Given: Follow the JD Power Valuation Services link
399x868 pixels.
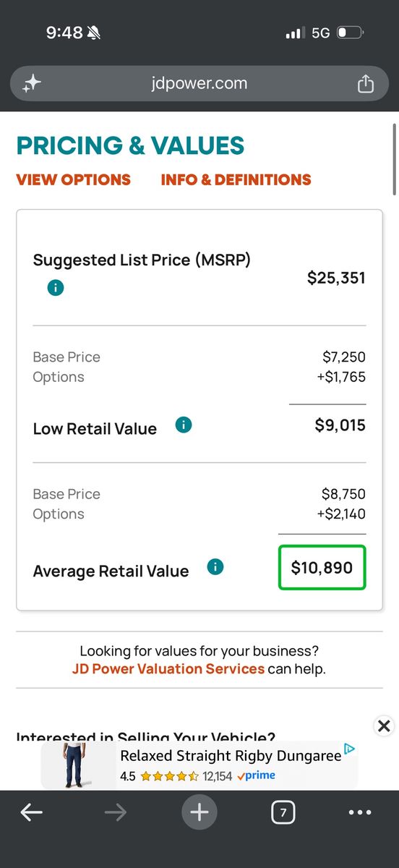Looking at the screenshot, I should (x=168, y=669).
